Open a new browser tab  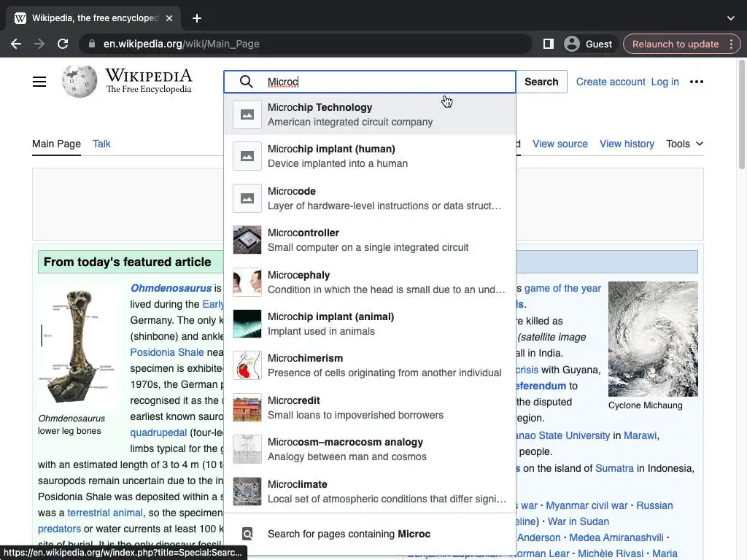197,18
